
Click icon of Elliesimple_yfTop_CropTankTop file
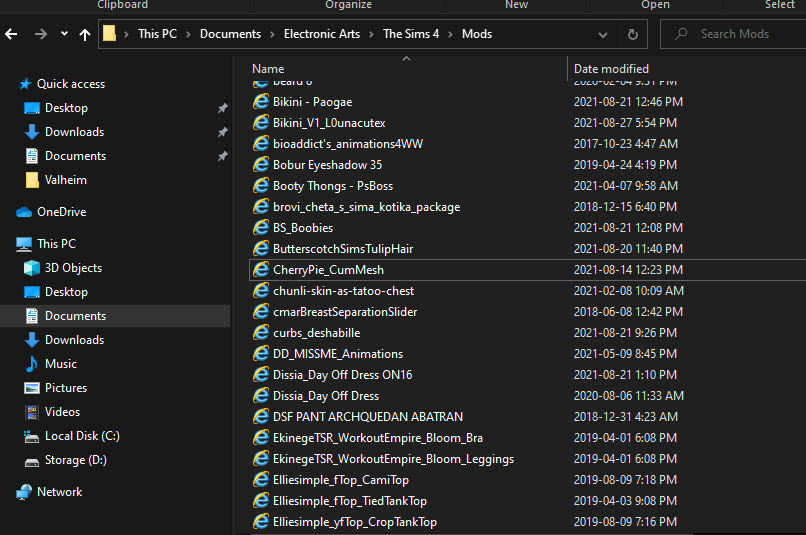261,522
